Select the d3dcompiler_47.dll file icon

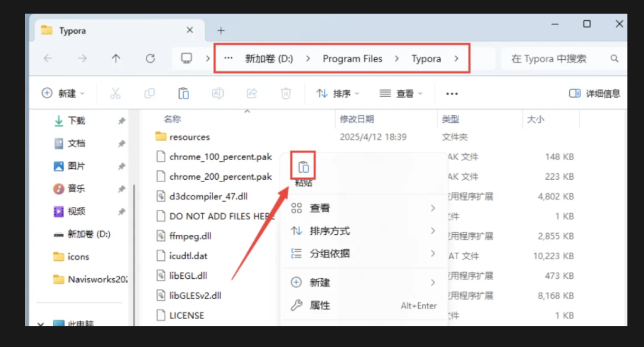click(161, 196)
